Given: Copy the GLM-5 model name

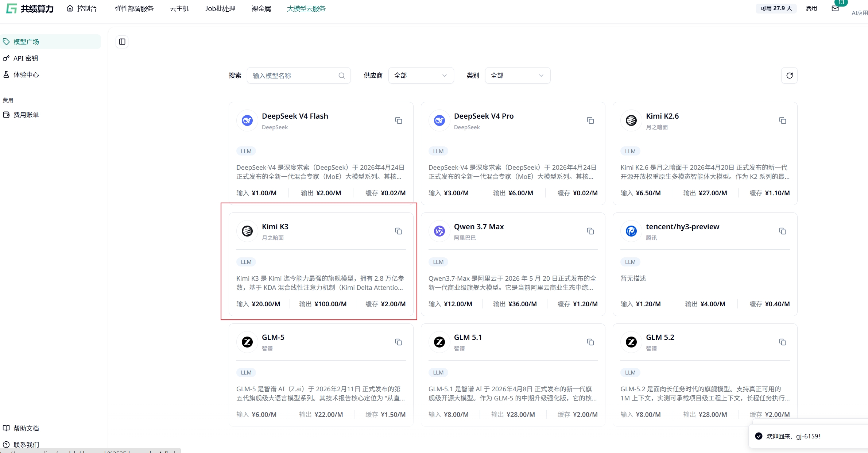Looking at the screenshot, I should point(399,342).
